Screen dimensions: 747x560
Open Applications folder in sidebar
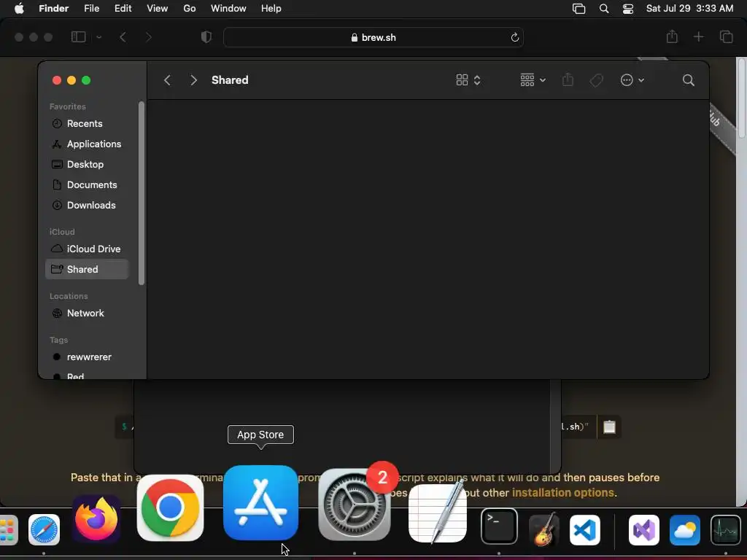[x=88, y=144]
